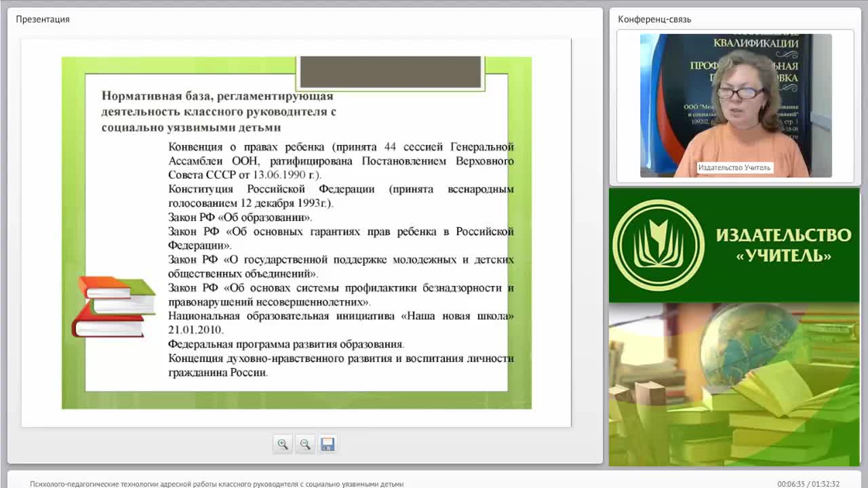The height and width of the screenshot is (488, 868).
Task: Click the Презентация panel header
Action: point(43,19)
